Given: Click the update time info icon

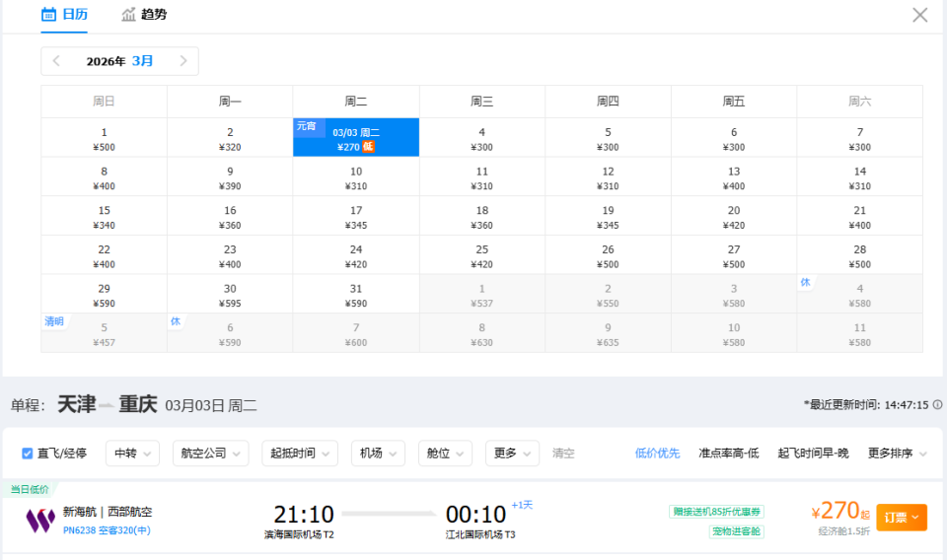Looking at the screenshot, I should point(937,405).
